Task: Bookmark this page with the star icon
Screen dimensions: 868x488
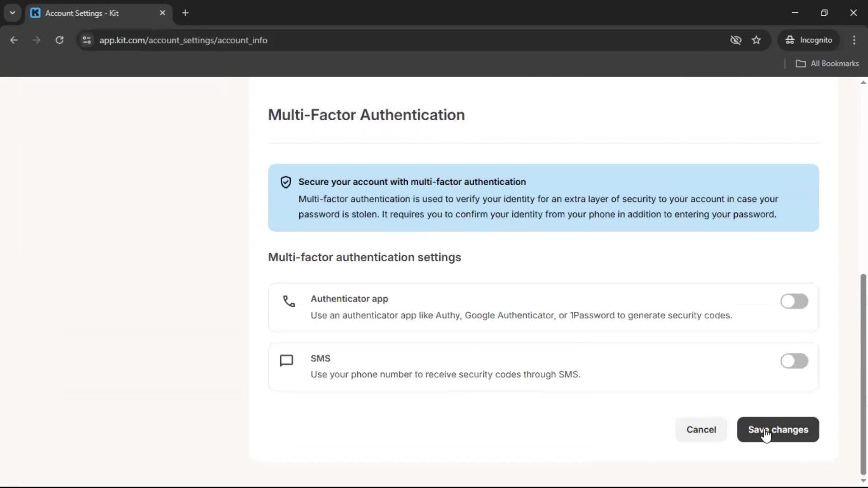Action: pyautogui.click(x=756, y=40)
